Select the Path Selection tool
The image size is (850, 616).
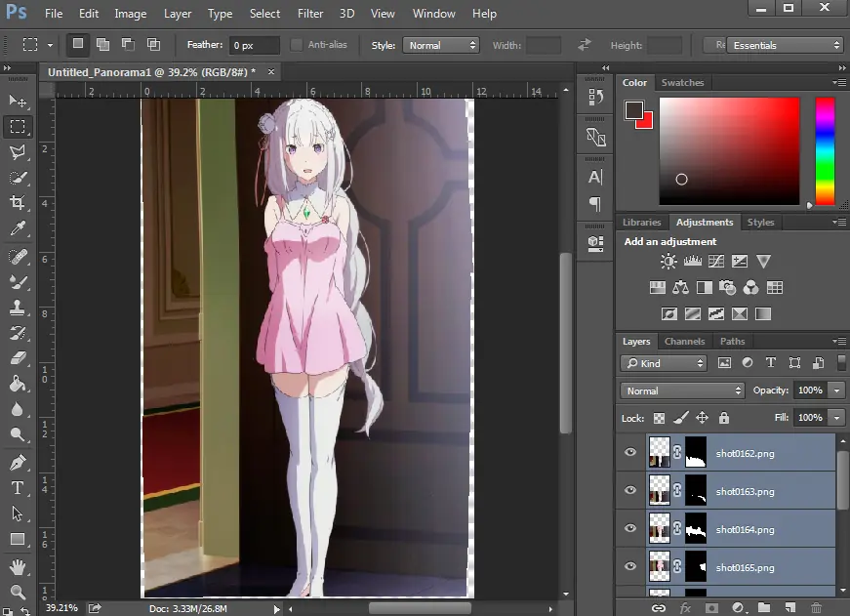(x=18, y=513)
